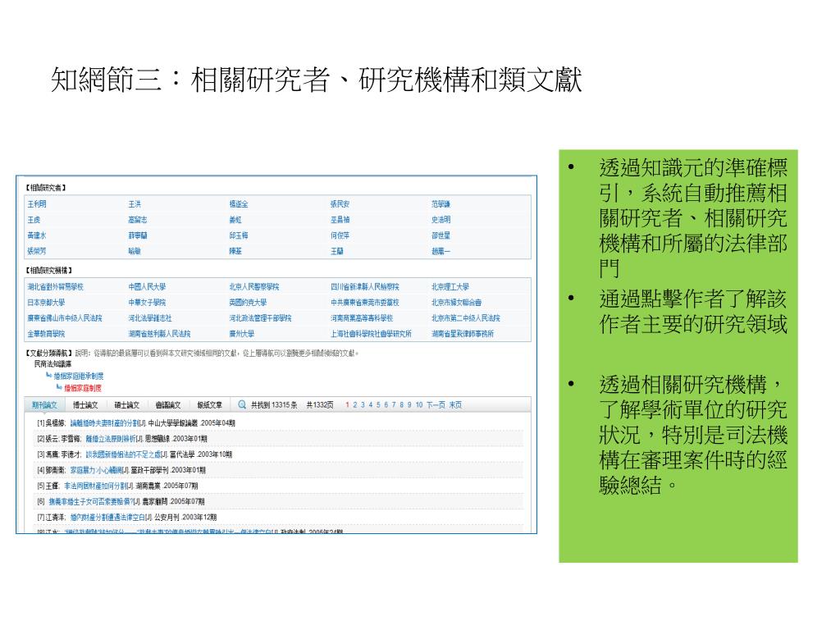
Task: Select institution 北京市第二中级人民法院
Action: [x=466, y=317]
